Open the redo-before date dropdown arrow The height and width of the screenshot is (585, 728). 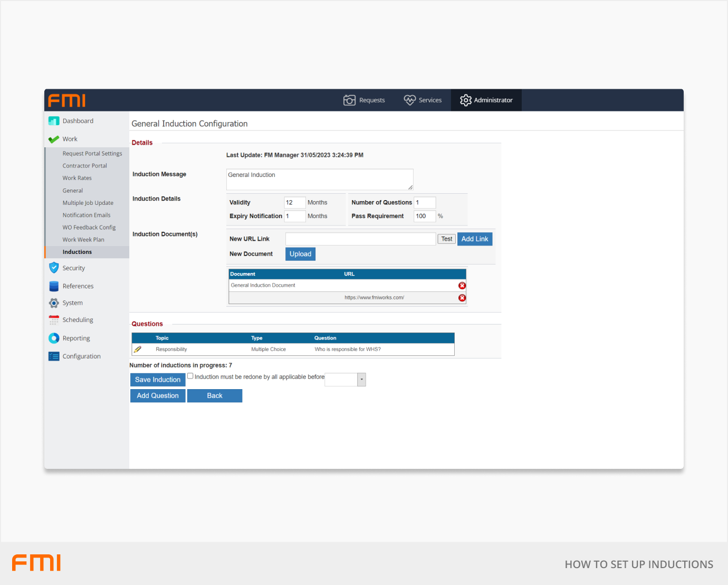tap(361, 380)
